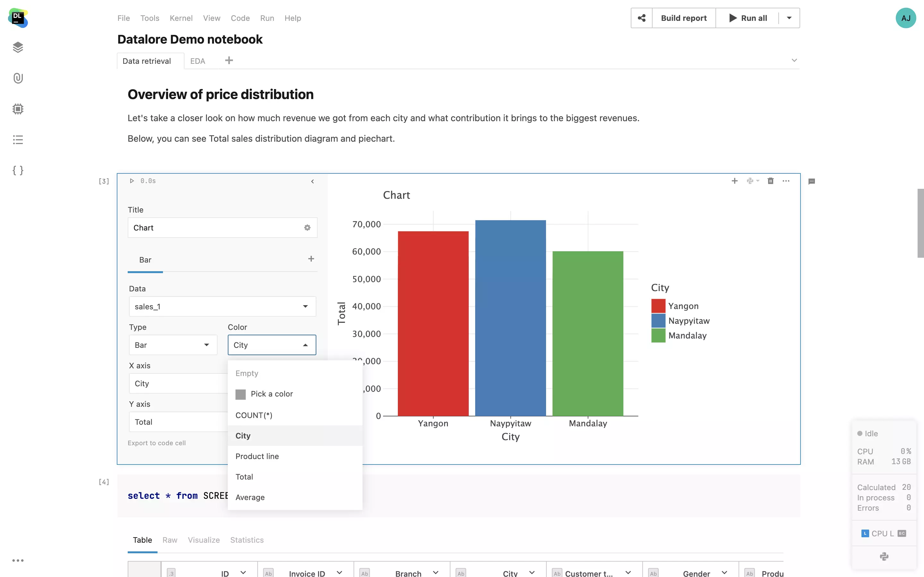The width and height of the screenshot is (924, 577).
Task: Open the variables curly braces icon
Action: [18, 170]
